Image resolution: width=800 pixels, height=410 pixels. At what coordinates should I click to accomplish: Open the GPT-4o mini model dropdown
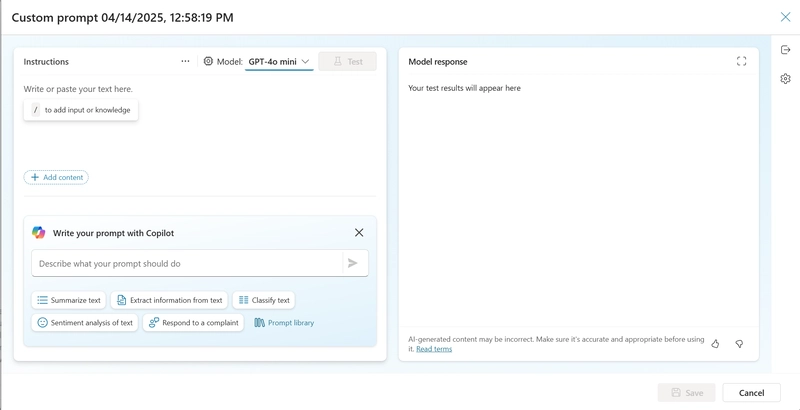coord(279,62)
